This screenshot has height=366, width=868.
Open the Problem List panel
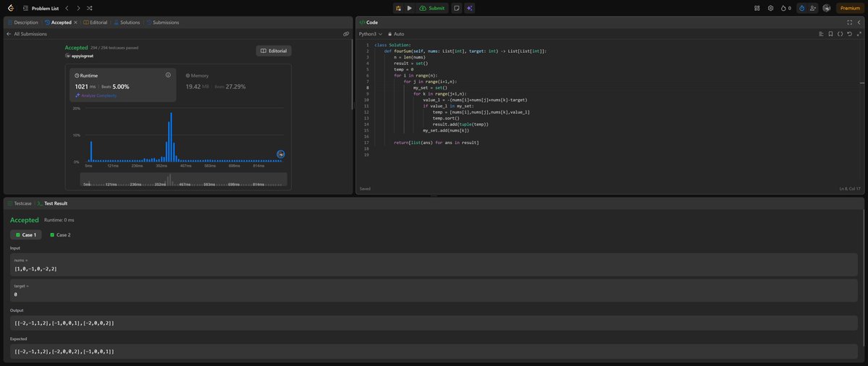coord(41,8)
